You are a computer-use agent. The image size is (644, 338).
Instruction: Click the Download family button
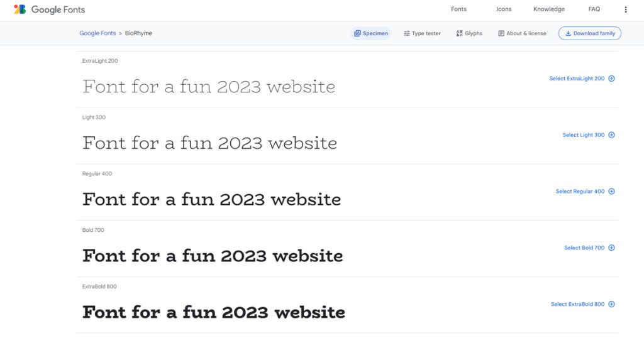click(x=589, y=33)
